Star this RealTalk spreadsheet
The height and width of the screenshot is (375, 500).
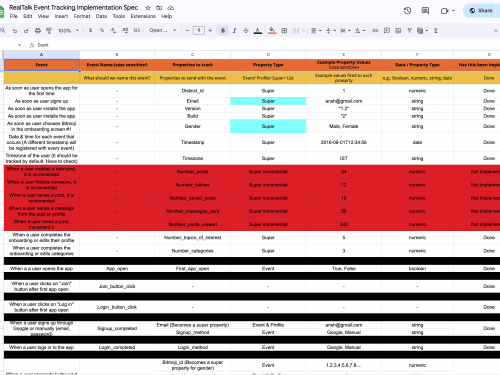[x=148, y=8]
